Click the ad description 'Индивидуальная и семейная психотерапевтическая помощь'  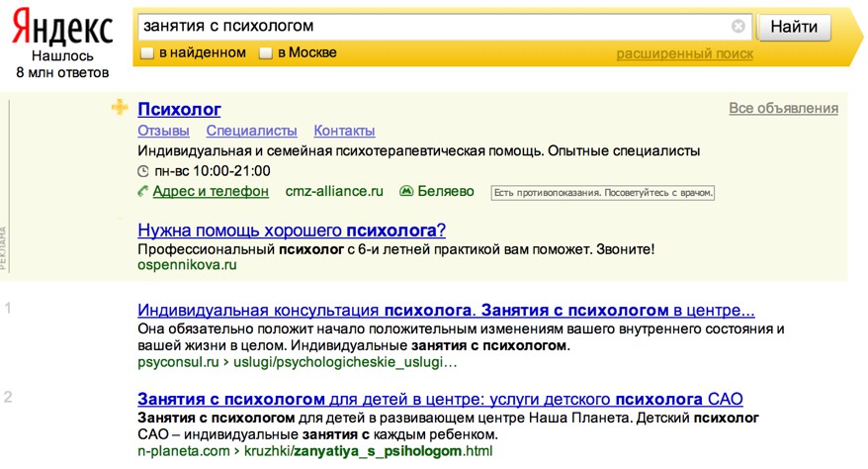click(x=419, y=150)
